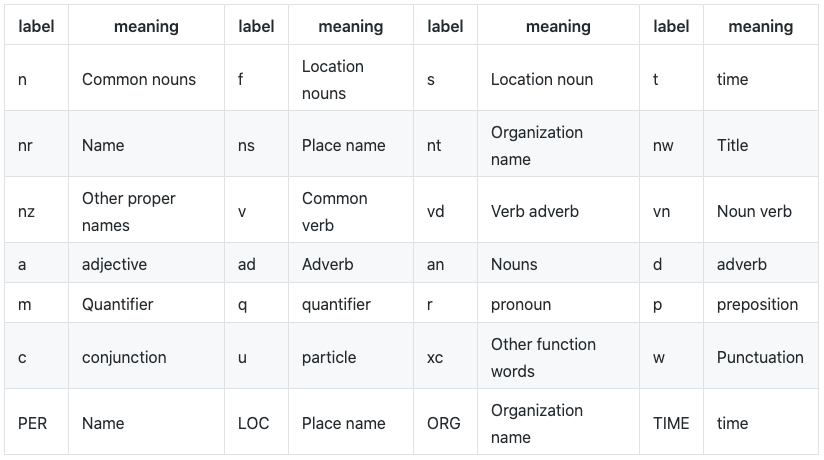Select the 'ORG' label cell

coord(444,423)
